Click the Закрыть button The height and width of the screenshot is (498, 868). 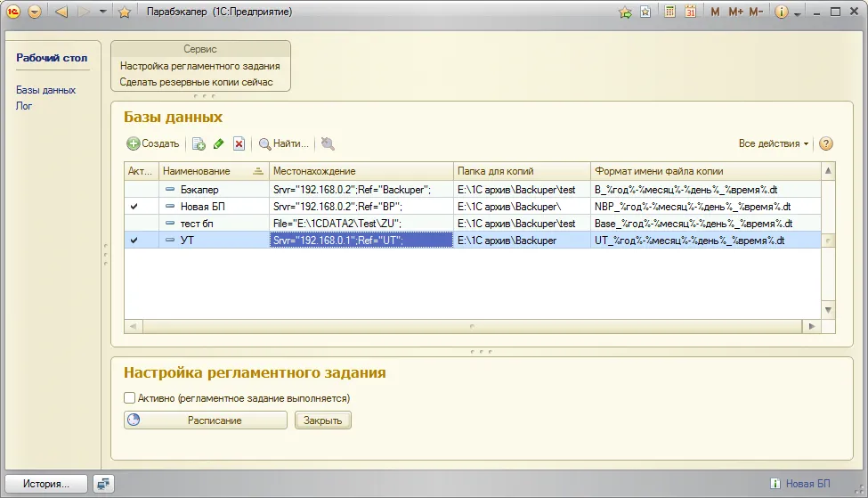click(x=323, y=420)
